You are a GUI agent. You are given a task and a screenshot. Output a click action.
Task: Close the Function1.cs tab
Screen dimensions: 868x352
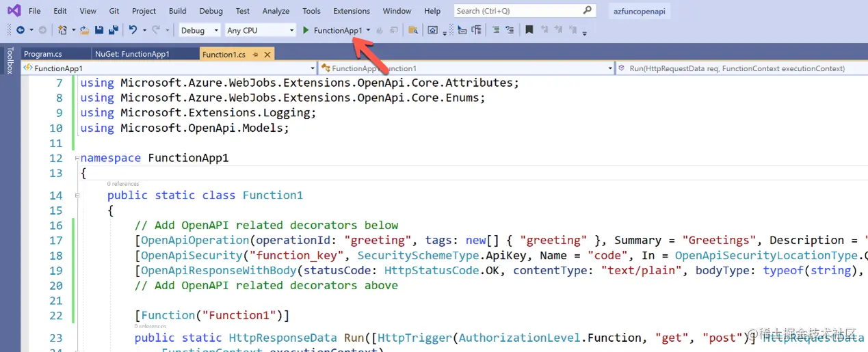click(267, 55)
